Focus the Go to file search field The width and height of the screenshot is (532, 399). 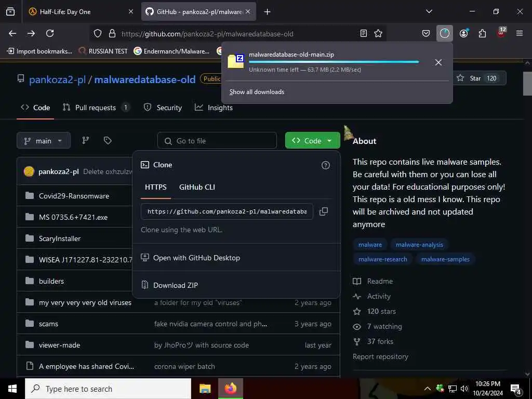tap(217, 140)
